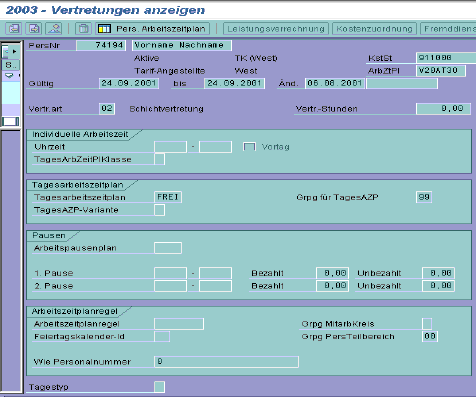Click the Uhrzeit start time field
The height and width of the screenshot is (397, 476).
click(170, 147)
